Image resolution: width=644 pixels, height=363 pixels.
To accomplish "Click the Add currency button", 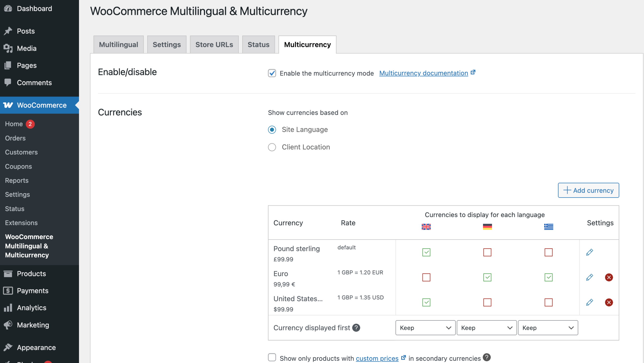I will pos(588,190).
